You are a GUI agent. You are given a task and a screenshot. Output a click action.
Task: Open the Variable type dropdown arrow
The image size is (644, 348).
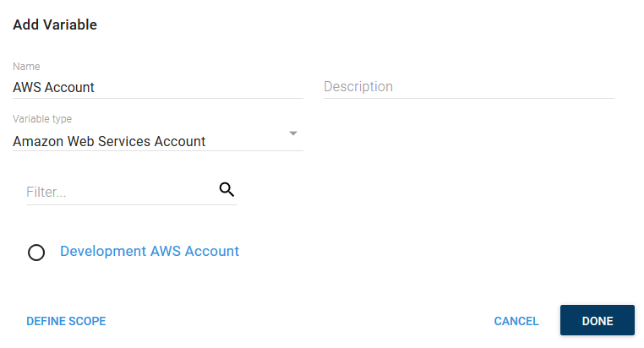pyautogui.click(x=292, y=133)
